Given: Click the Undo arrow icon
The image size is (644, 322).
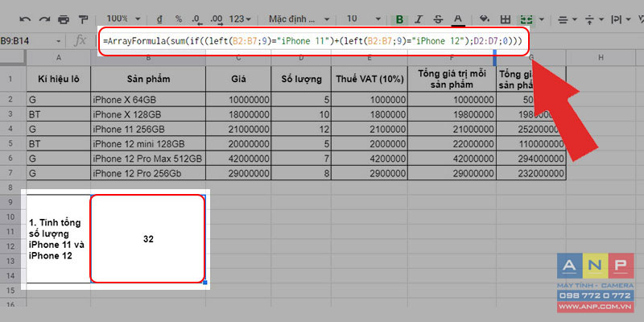Looking at the screenshot, I should click(x=25, y=19).
